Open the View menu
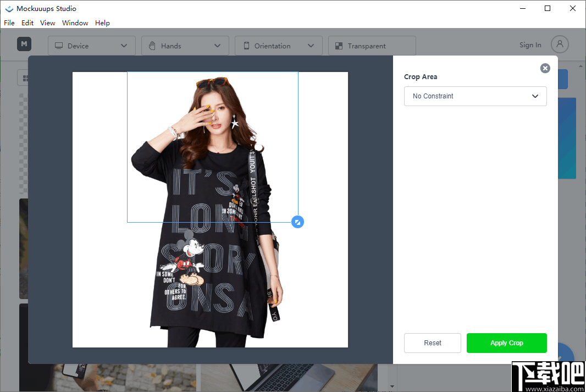586x392 pixels. (47, 23)
